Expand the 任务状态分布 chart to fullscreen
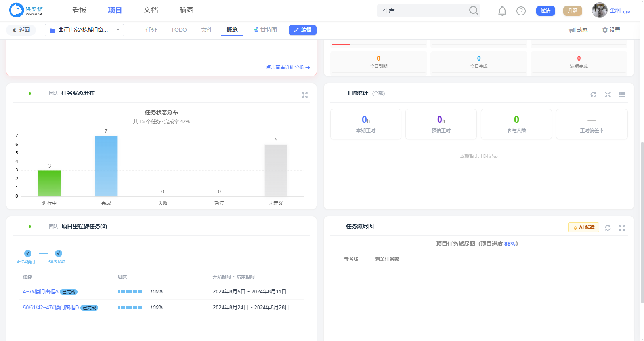Image resolution: width=644 pixels, height=341 pixels. 304,95
